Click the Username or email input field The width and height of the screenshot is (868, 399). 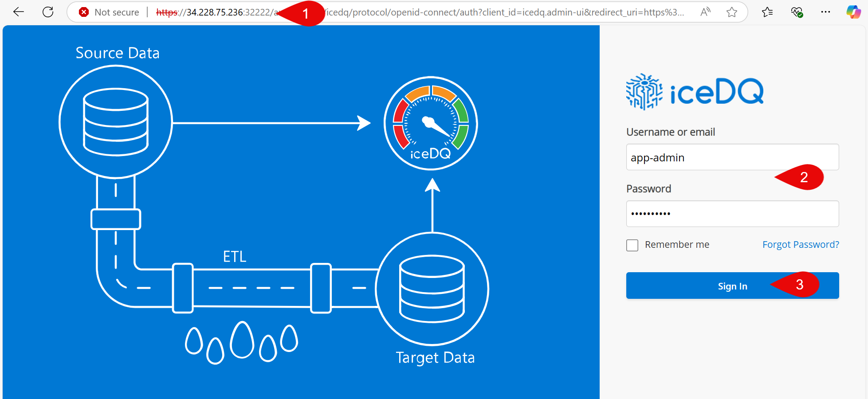pyautogui.click(x=732, y=157)
